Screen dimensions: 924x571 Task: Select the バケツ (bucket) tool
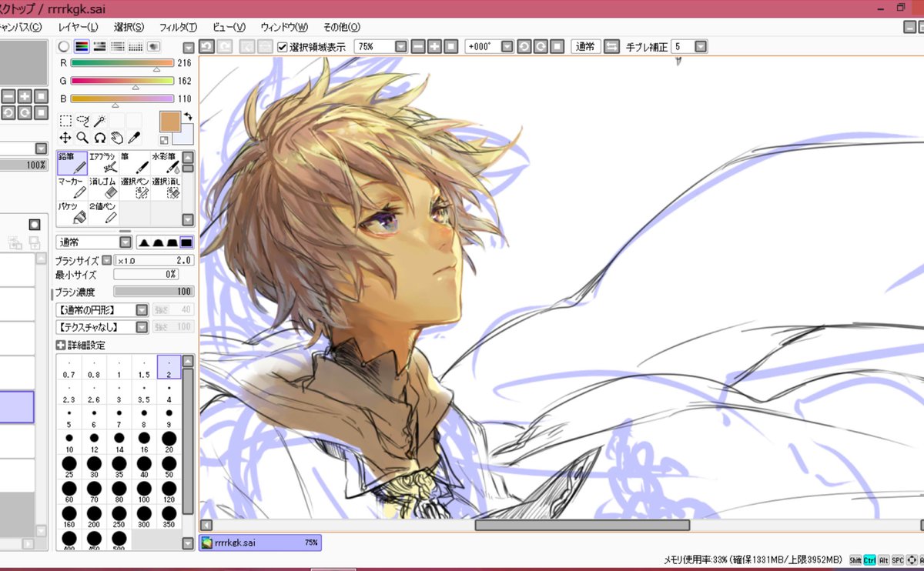pyautogui.click(x=72, y=214)
